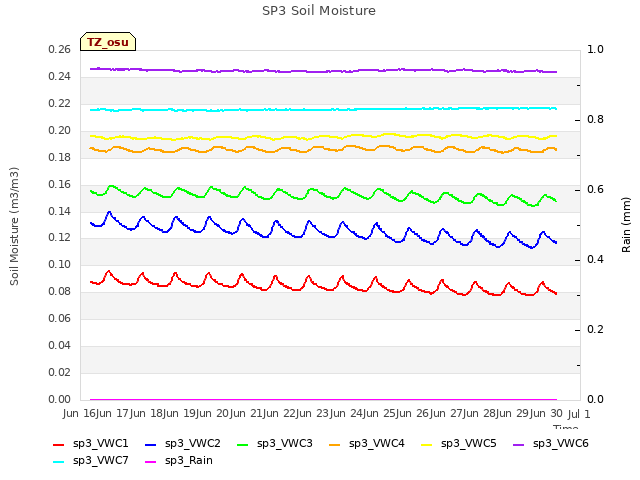Click the sp3_VWC4 orange legend swatch

coord(335,444)
